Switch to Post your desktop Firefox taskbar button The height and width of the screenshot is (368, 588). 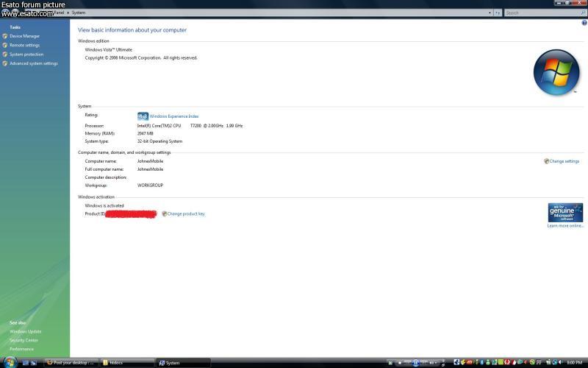pos(71,363)
